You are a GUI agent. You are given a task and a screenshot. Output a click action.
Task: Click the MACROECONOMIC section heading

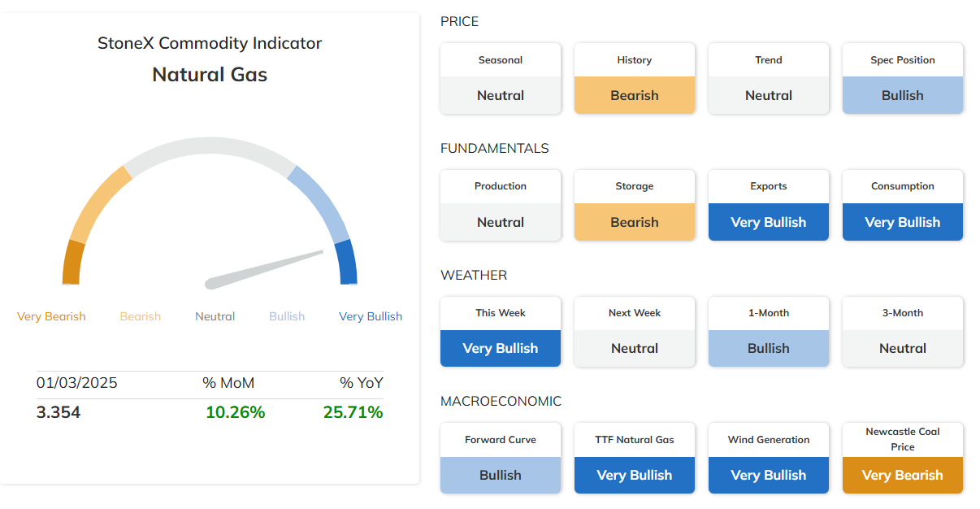click(501, 402)
